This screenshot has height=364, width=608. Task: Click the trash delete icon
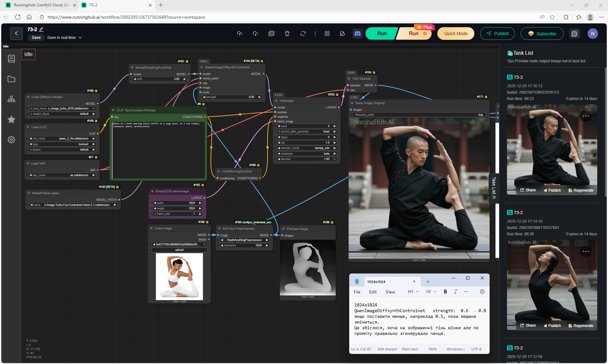tap(287, 34)
